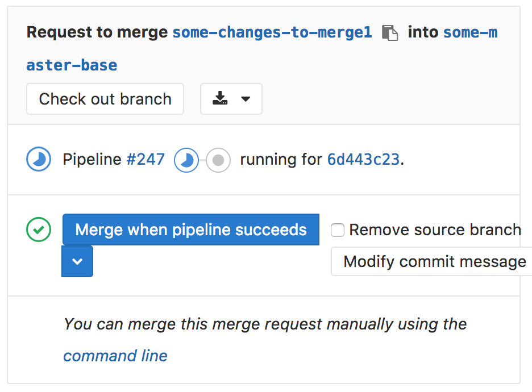This screenshot has width=532, height=392.
Task: Click the download icon beside Check out branch
Action: (x=220, y=99)
